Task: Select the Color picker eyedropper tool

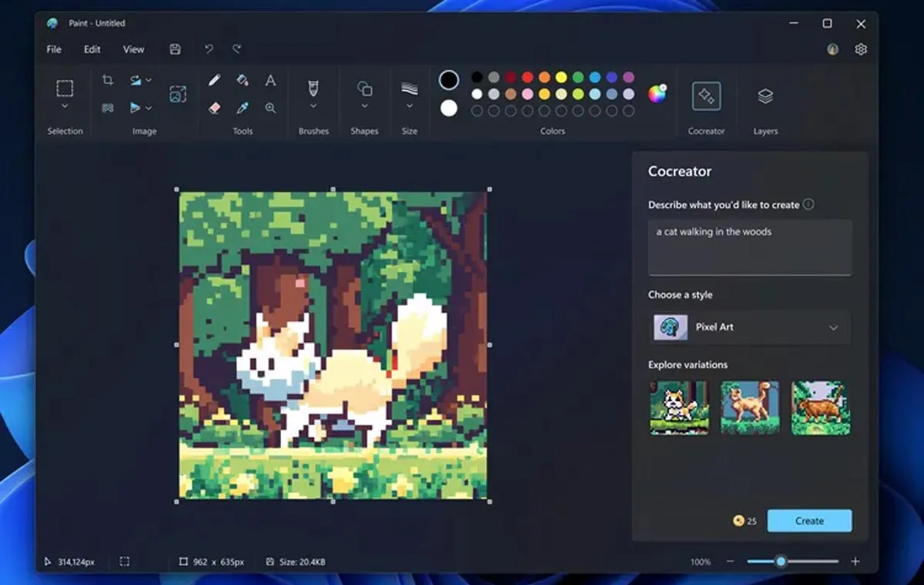Action: (243, 108)
